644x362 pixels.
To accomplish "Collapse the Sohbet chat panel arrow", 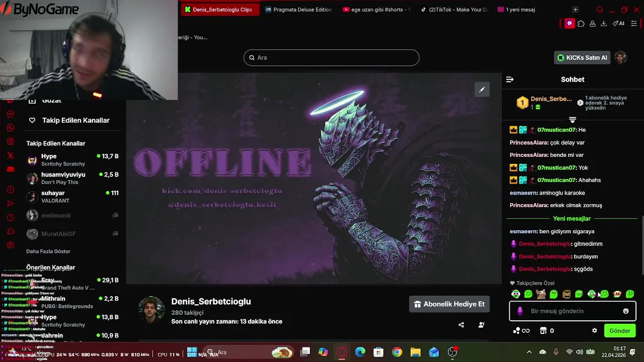I will (x=510, y=79).
